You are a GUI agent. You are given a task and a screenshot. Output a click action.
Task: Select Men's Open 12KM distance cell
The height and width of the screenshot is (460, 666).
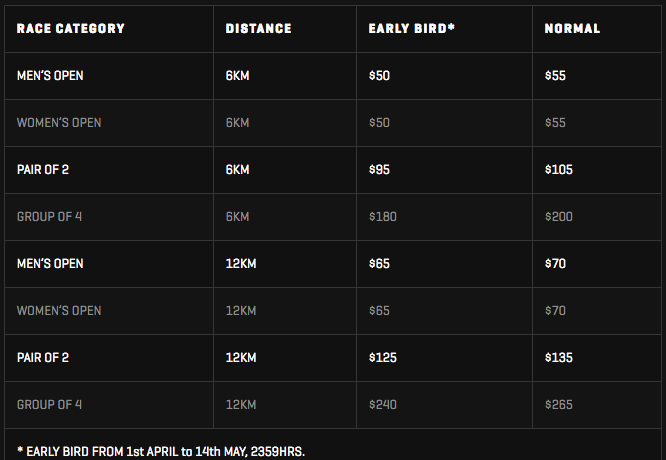coord(241,264)
